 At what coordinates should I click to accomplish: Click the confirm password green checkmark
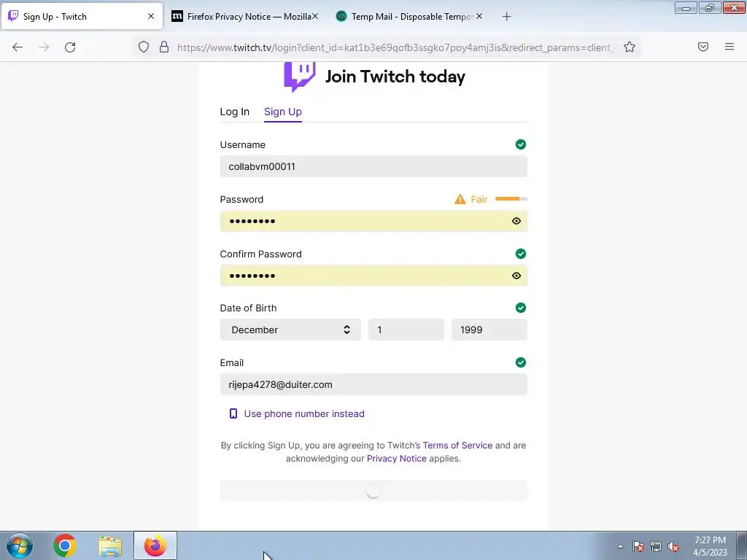click(521, 254)
